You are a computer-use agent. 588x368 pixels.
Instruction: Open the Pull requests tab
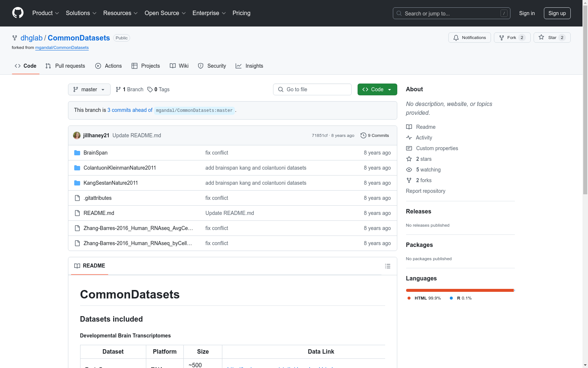65,66
